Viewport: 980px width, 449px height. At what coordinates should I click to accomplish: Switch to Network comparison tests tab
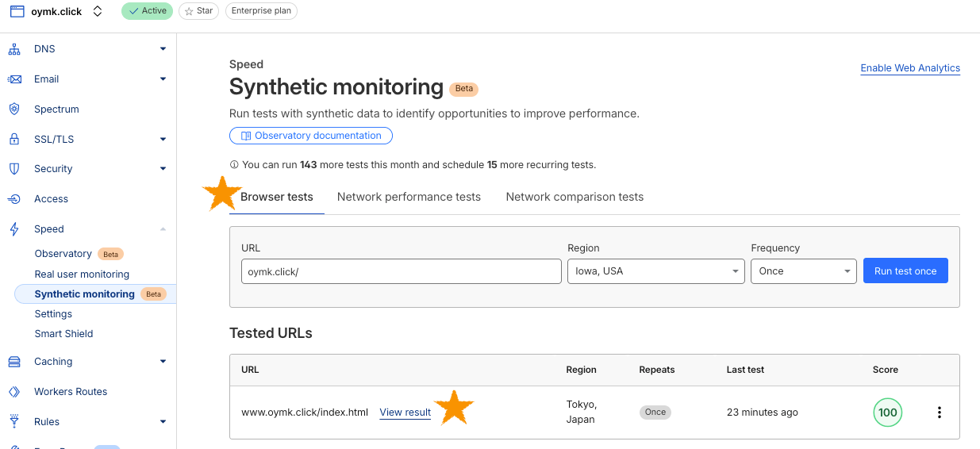(575, 197)
